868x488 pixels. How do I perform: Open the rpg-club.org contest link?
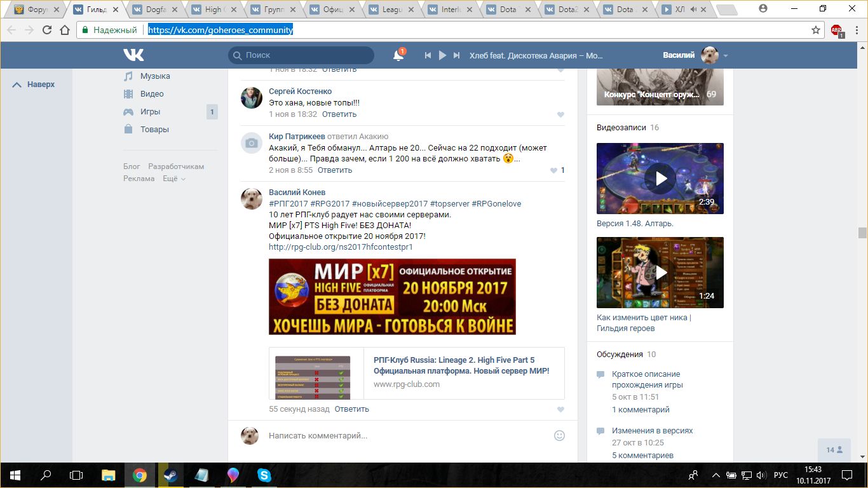[340, 247]
